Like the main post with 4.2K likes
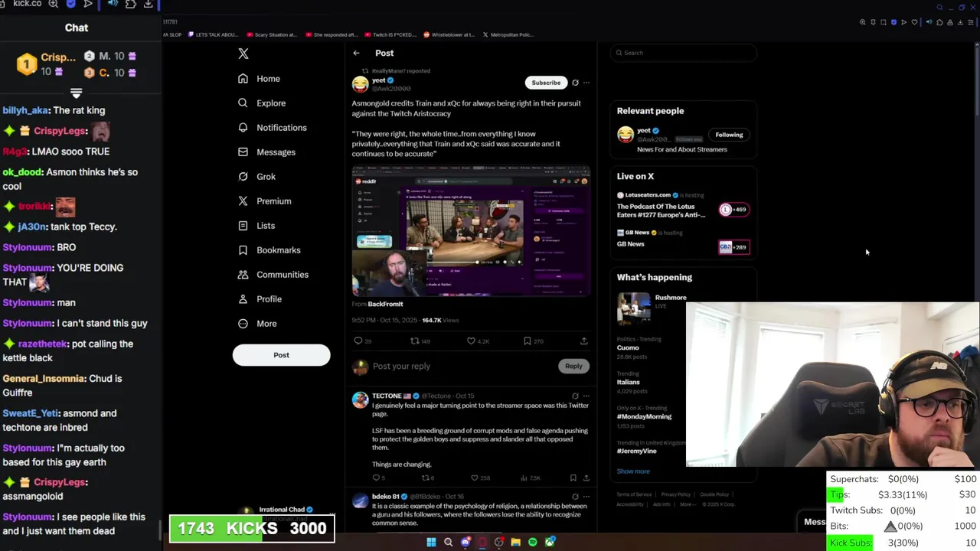Viewport: 980px width, 551px height. (x=471, y=341)
